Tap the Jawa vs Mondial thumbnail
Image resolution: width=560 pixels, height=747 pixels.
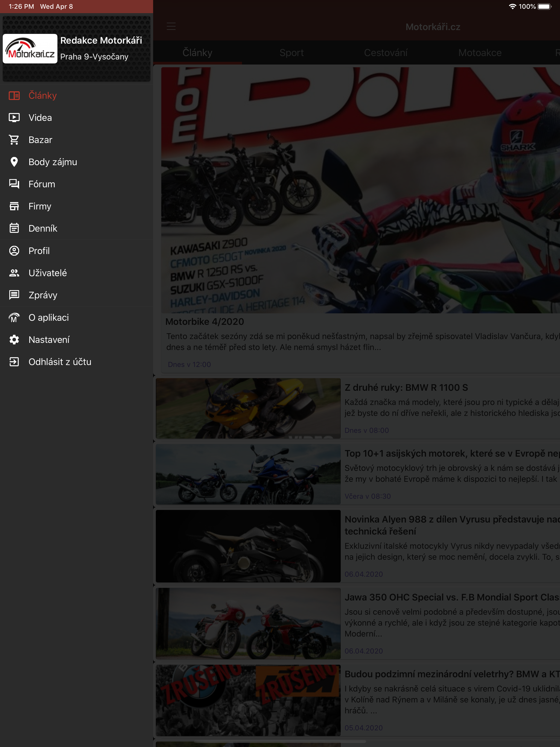[x=248, y=623]
